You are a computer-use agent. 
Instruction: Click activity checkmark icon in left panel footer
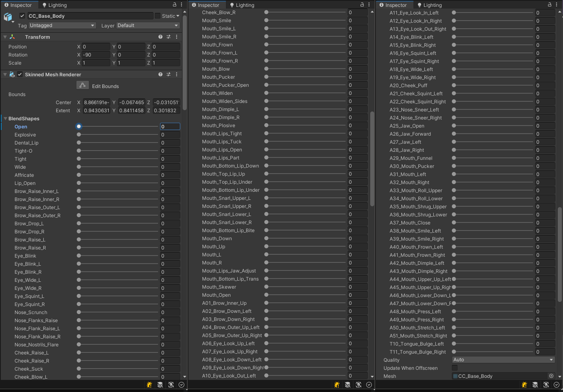click(181, 385)
